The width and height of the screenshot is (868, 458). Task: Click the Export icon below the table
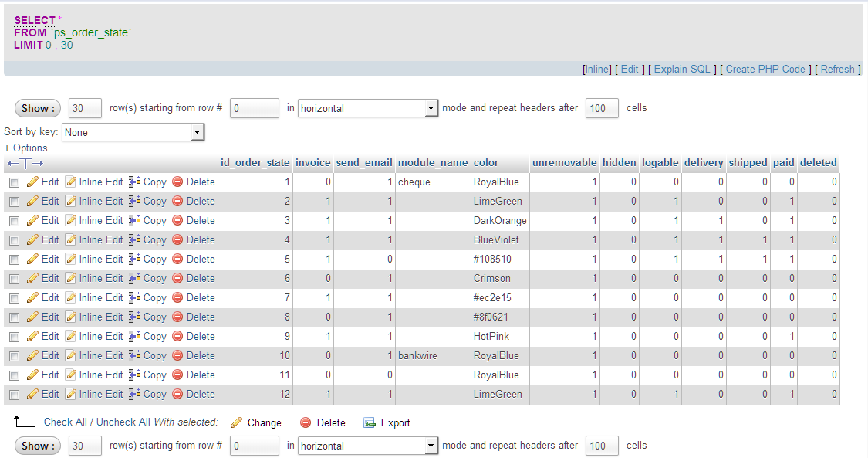370,423
